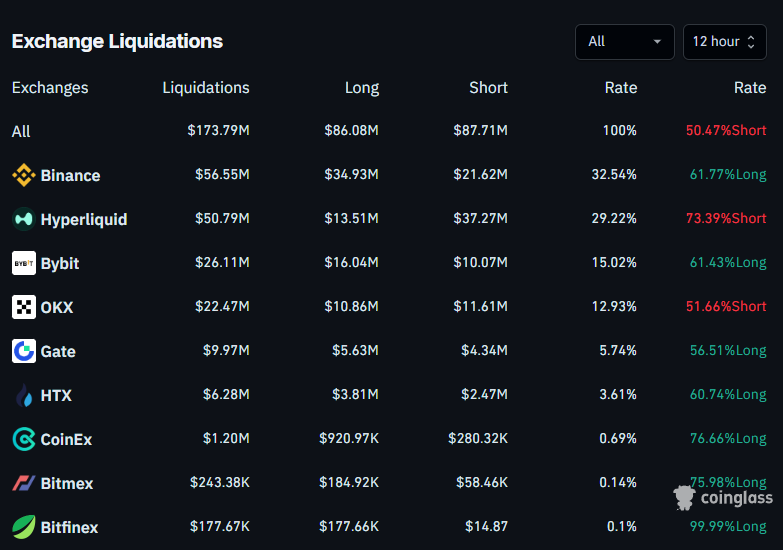Open the Bitfinex exchange link
783x550 pixels.
click(69, 527)
